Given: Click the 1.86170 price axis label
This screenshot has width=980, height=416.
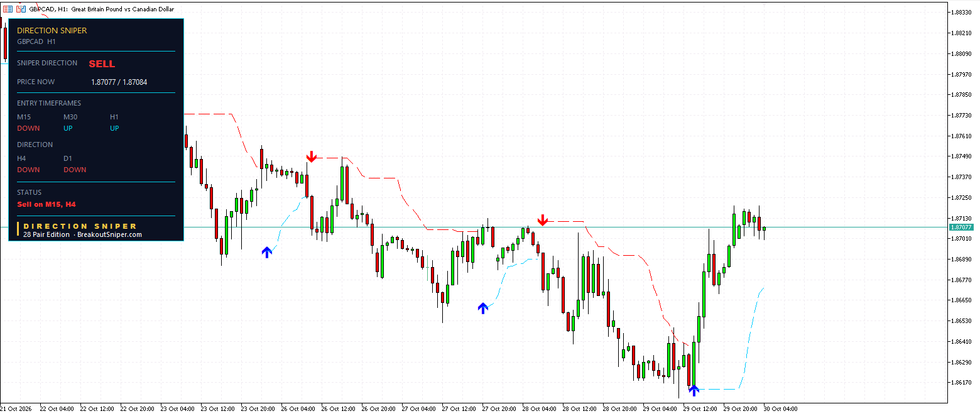Looking at the screenshot, I should [x=962, y=382].
